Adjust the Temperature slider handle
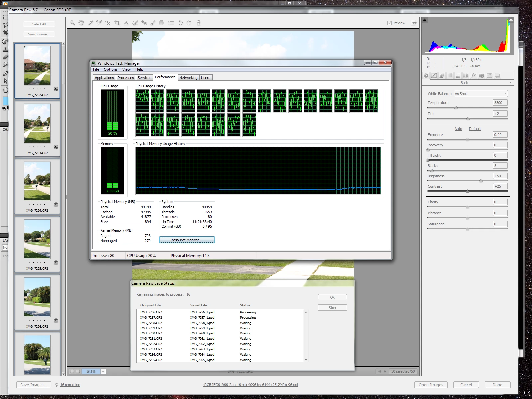Viewport: 532px width, 399px height. (456, 108)
